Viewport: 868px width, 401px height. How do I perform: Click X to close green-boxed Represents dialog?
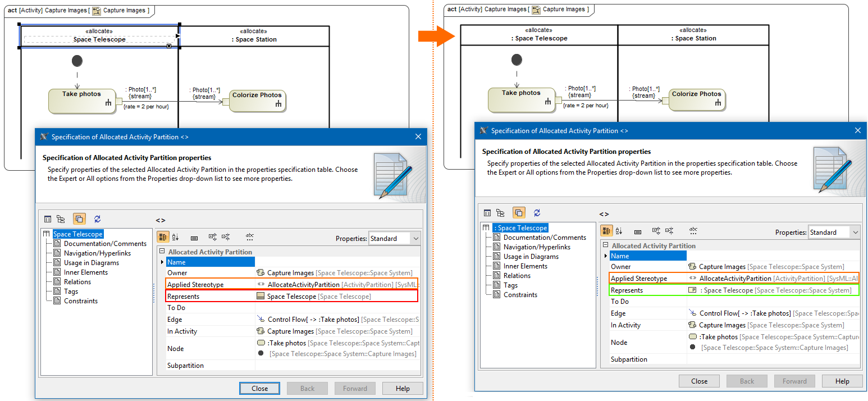pyautogui.click(x=857, y=130)
